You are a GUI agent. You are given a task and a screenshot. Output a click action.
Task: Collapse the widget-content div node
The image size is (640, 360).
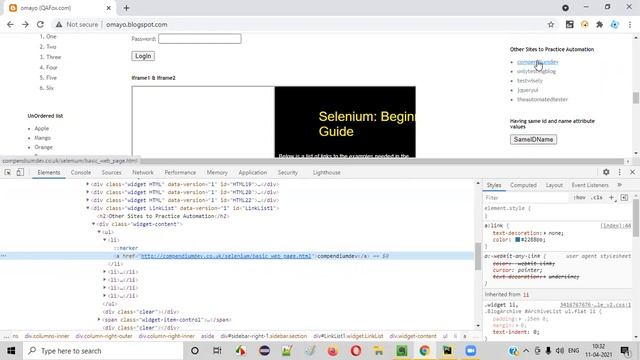pos(93,224)
